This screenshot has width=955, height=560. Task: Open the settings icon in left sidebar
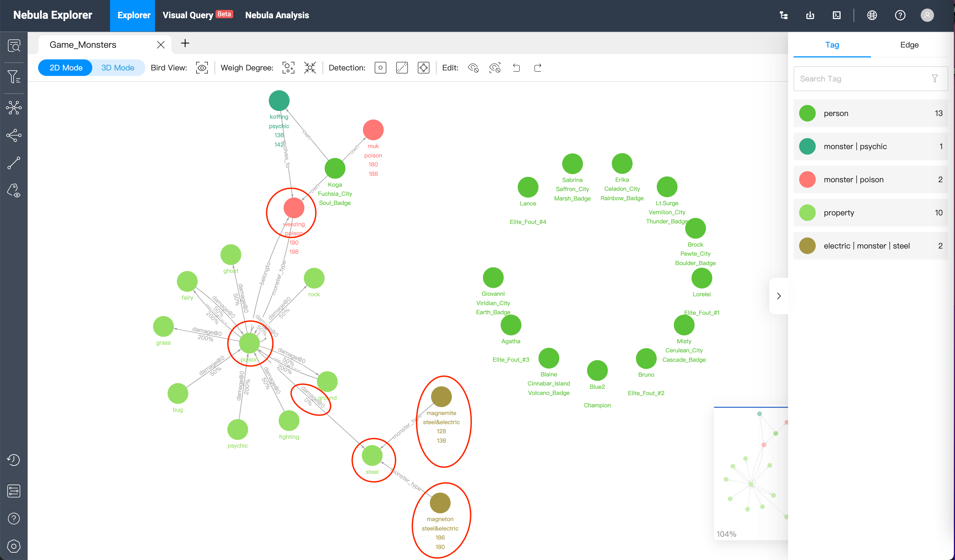tap(14, 546)
